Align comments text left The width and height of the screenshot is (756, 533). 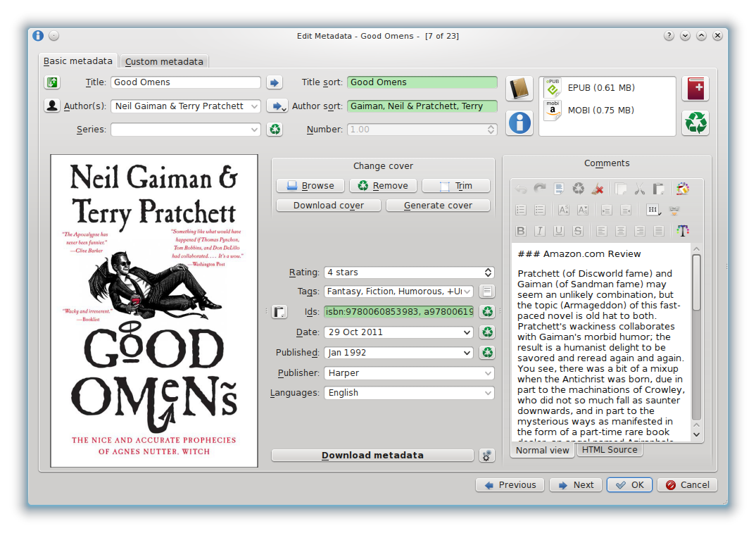click(x=601, y=231)
